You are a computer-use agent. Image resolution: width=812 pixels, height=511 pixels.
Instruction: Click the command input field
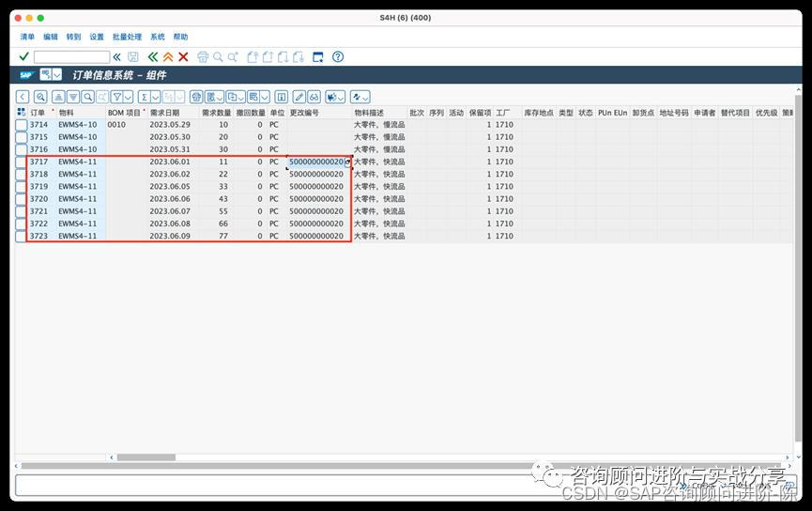[72, 57]
